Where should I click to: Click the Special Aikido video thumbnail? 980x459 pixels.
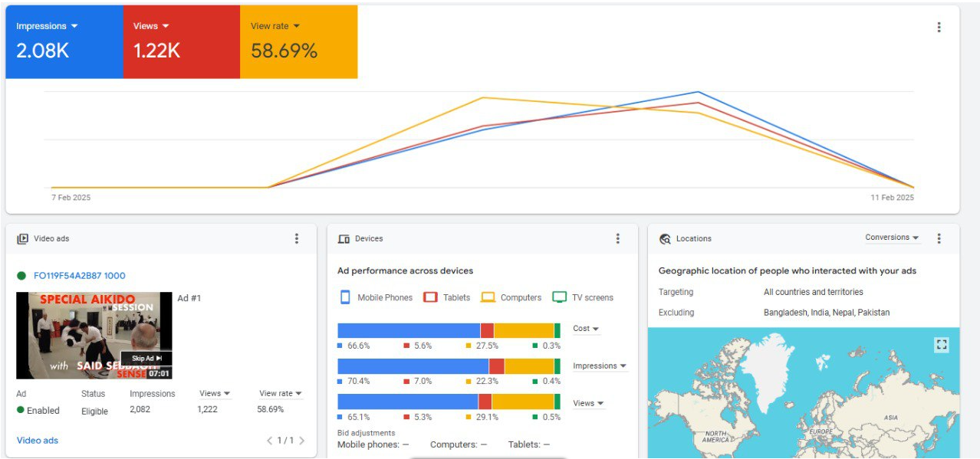click(94, 335)
